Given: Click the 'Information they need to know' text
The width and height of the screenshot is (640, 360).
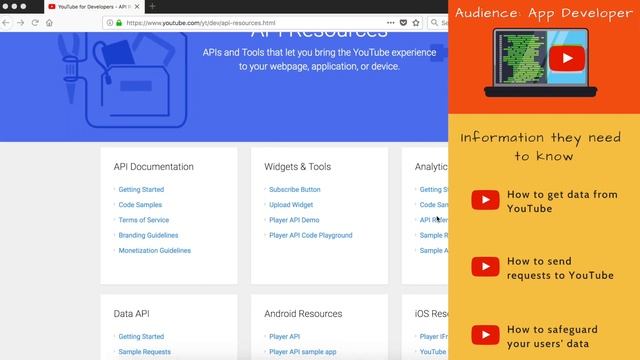Looking at the screenshot, I should pos(541,147).
